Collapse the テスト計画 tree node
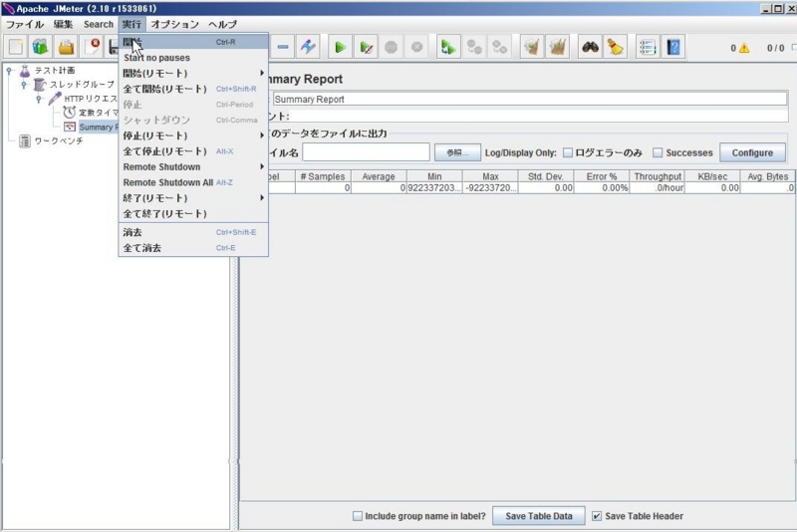Viewport: 797px width, 532px height. (9, 71)
